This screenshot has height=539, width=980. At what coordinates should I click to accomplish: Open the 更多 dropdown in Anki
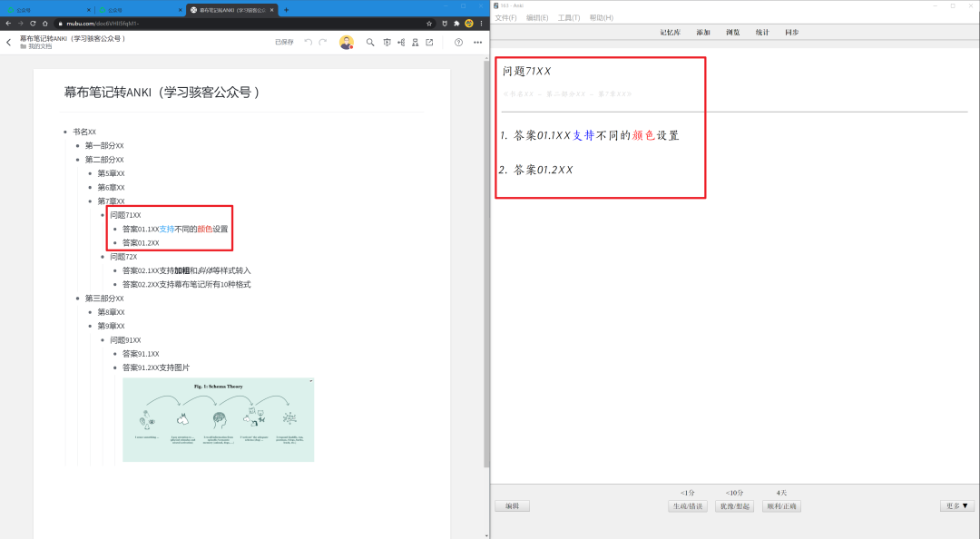957,505
